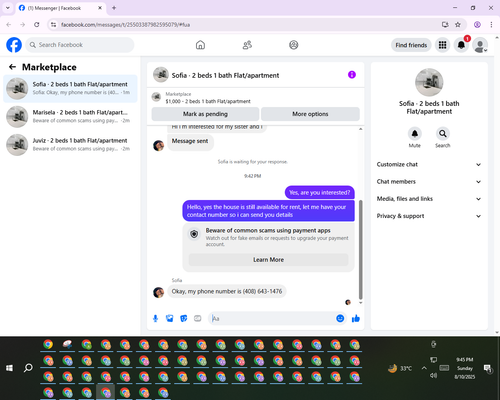Image resolution: width=500 pixels, height=400 pixels.
Task: Expand Media, files and links section
Action: tap(429, 199)
